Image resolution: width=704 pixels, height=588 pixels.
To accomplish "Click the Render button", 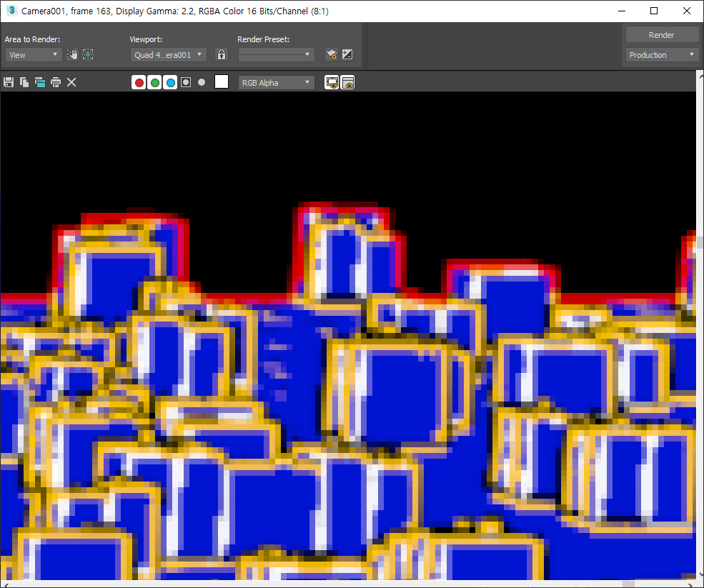I will point(661,35).
